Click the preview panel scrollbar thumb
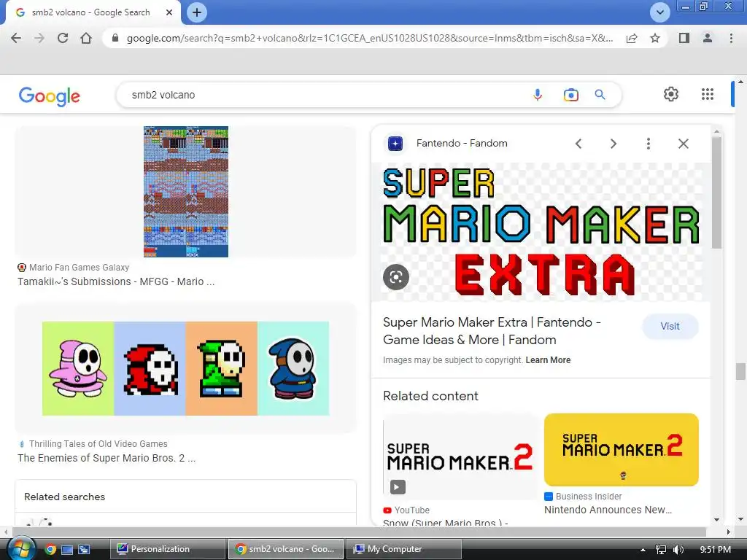Image resolution: width=747 pixels, height=560 pixels. tap(716, 192)
